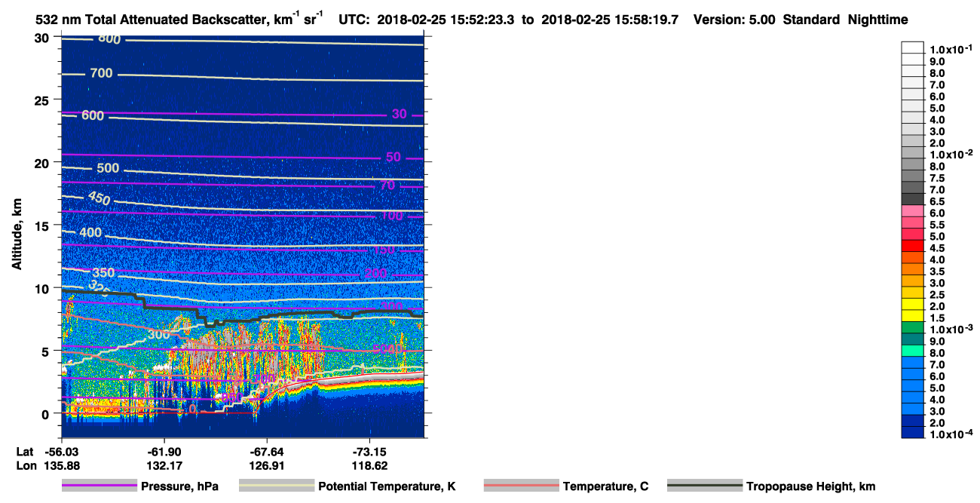The image size is (980, 503).
Task: Click the 25 km altitude tick label
Action: tap(44, 100)
